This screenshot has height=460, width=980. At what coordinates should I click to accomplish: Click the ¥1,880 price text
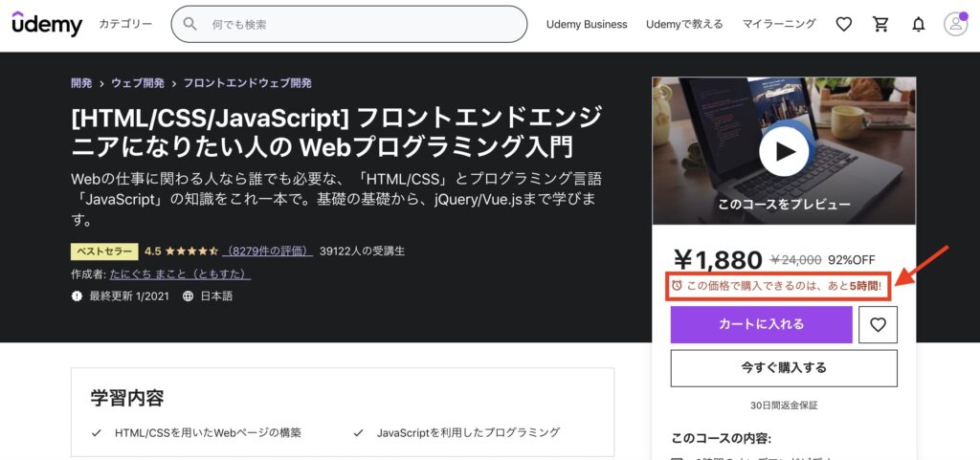click(x=718, y=260)
